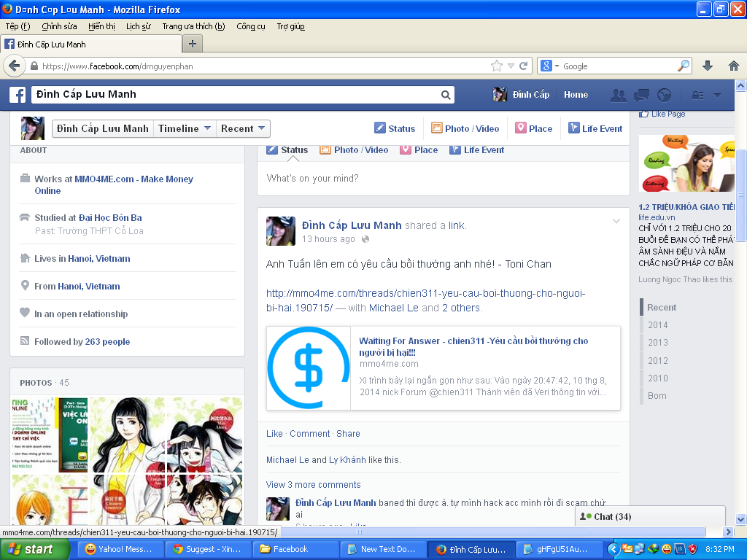Click View 3 more comments
747x560 pixels.
pos(314,485)
